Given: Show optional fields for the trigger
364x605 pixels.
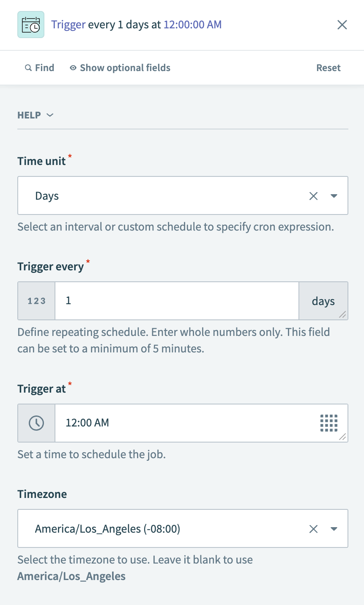Looking at the screenshot, I should 125,68.
